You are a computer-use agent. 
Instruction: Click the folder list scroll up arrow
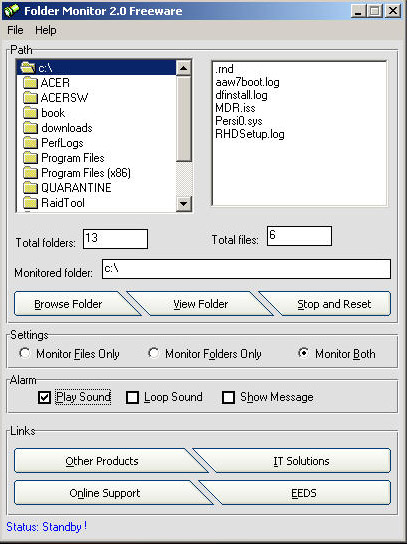[x=183, y=68]
